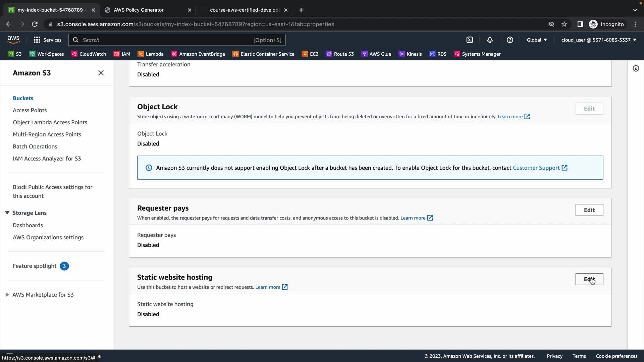Open the Customer Support link
This screenshot has height=362, width=644.
[x=536, y=168]
